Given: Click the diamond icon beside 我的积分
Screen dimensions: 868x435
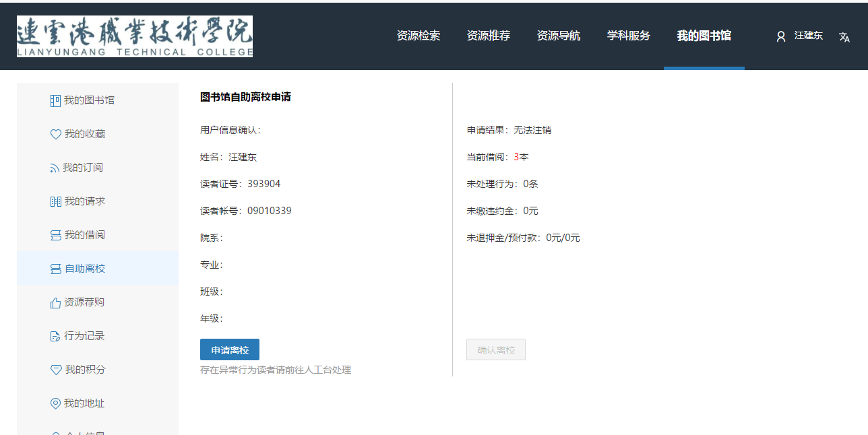Looking at the screenshot, I should (55, 370).
